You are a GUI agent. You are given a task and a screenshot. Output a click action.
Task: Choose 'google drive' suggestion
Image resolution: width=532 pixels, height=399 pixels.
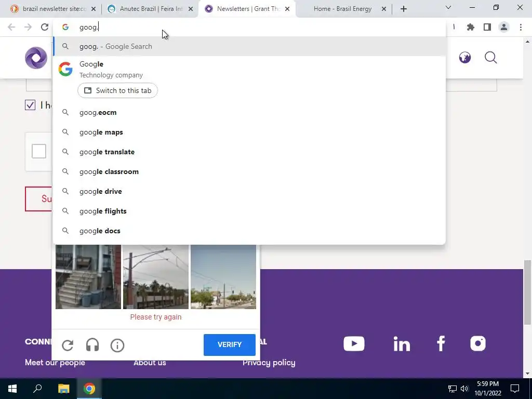pos(249,191)
